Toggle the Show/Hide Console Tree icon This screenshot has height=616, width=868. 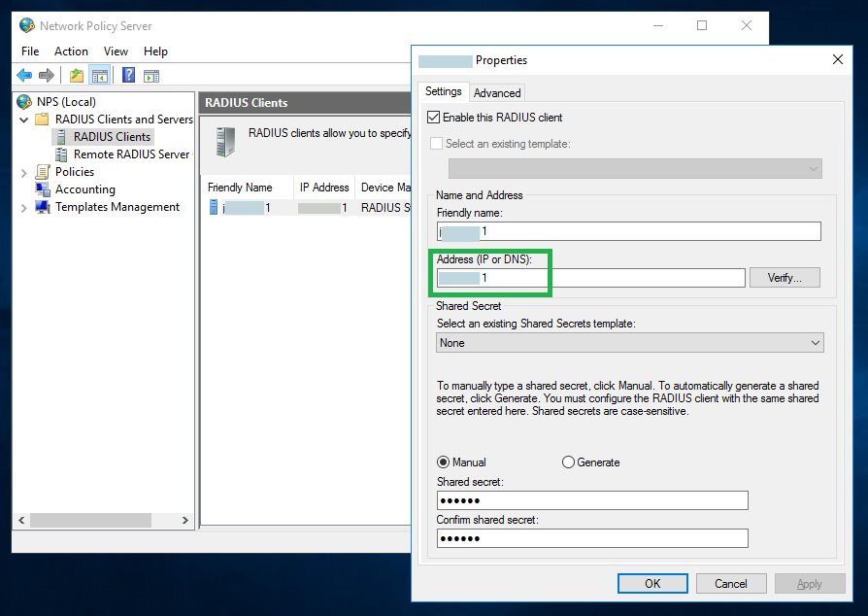pyautogui.click(x=99, y=76)
